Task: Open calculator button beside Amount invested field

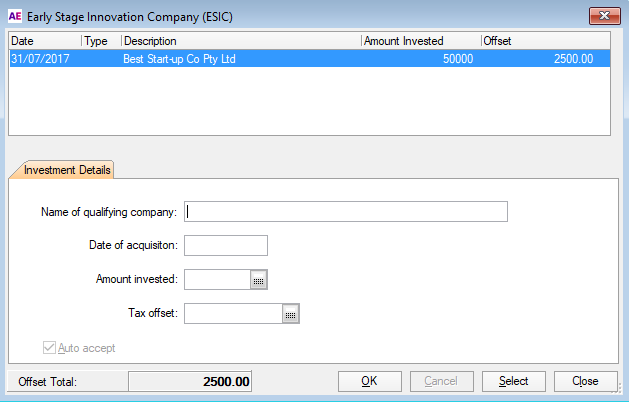Action: point(258,280)
